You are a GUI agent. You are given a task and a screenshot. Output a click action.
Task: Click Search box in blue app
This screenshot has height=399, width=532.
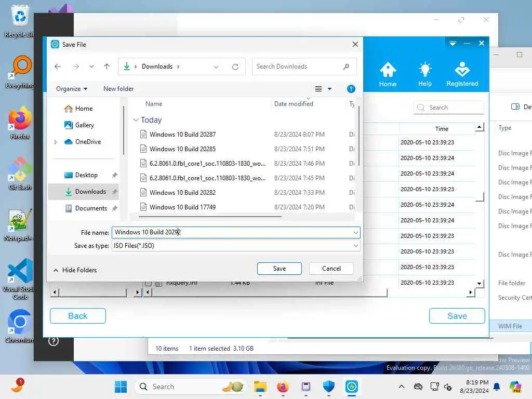pos(448,108)
